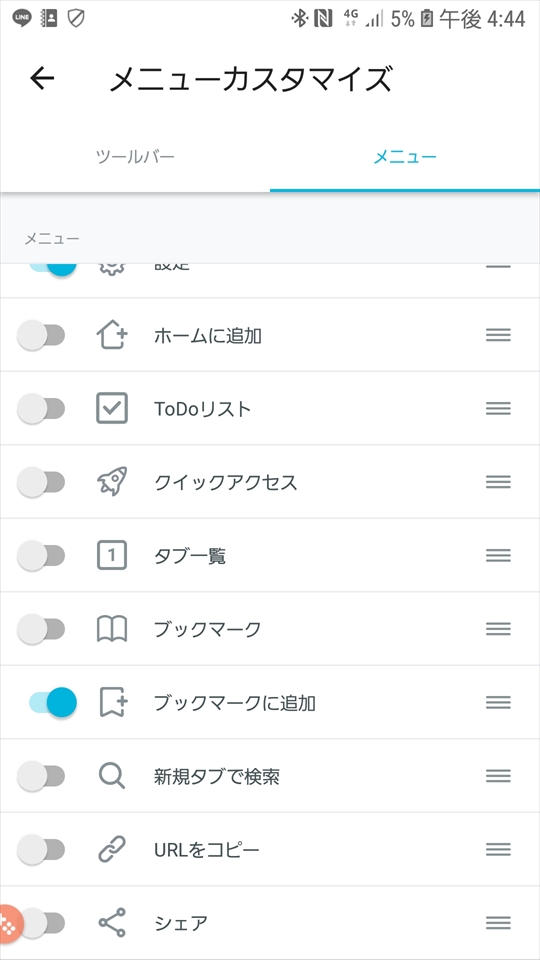The height and width of the screenshot is (960, 540).
Task: Tap the share icon for シェア
Action: (112, 923)
